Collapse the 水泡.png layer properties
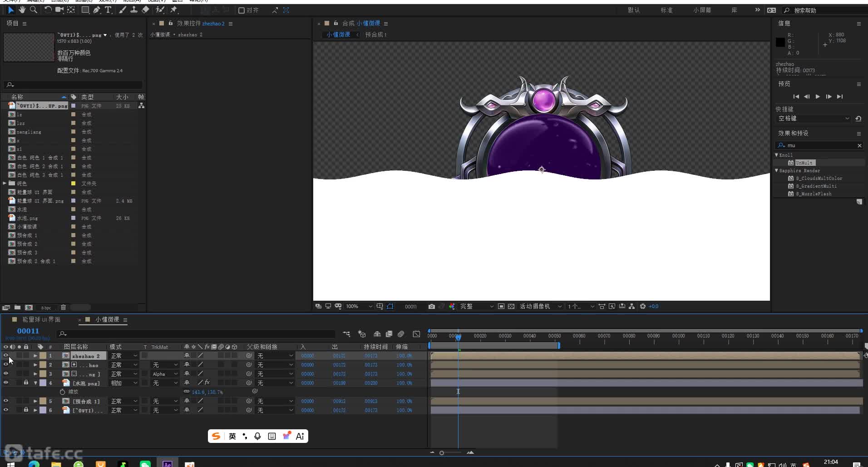The width and height of the screenshot is (868, 467). pyautogui.click(x=35, y=383)
